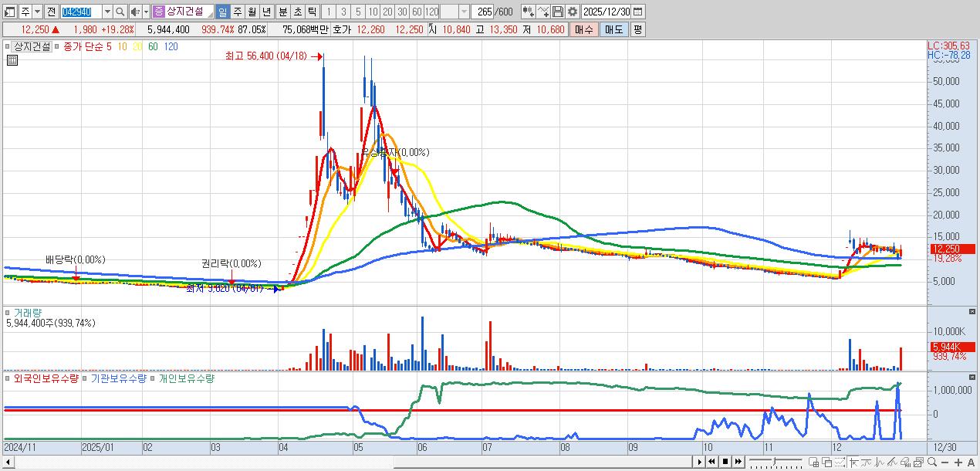
Task: Click the 평 button
Action: pos(637,29)
